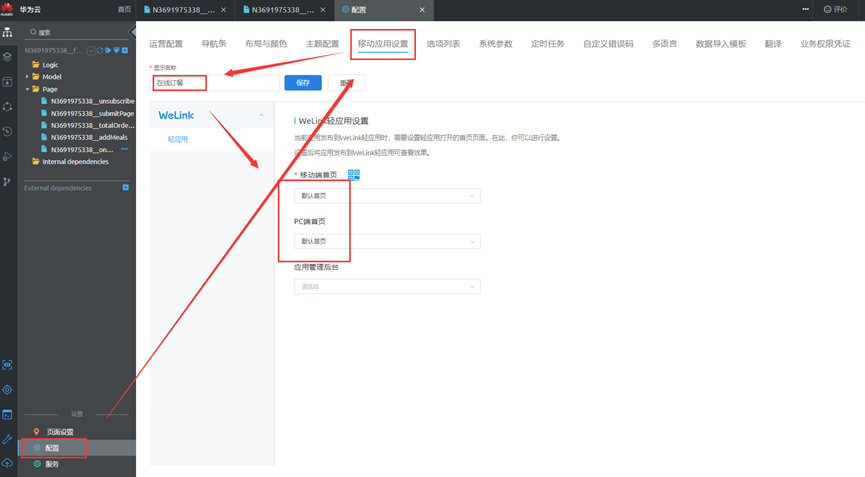Select the 移动应用设置 tab

pos(383,44)
